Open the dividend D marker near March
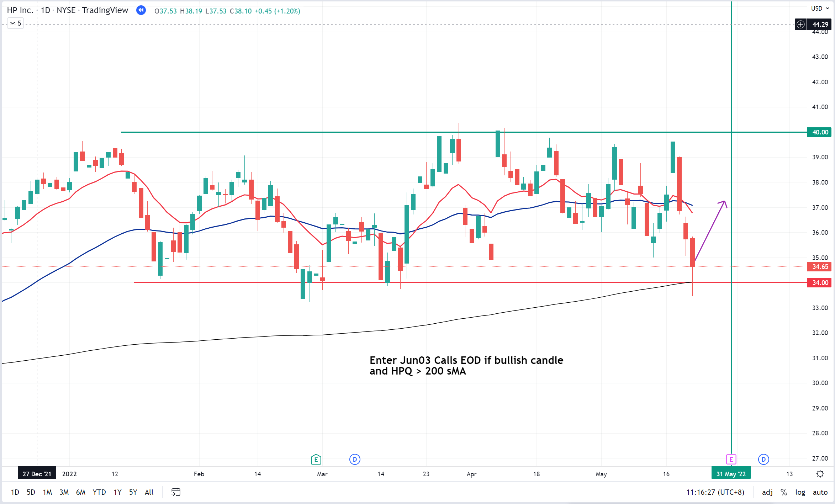Image resolution: width=835 pixels, height=504 pixels. tap(355, 460)
